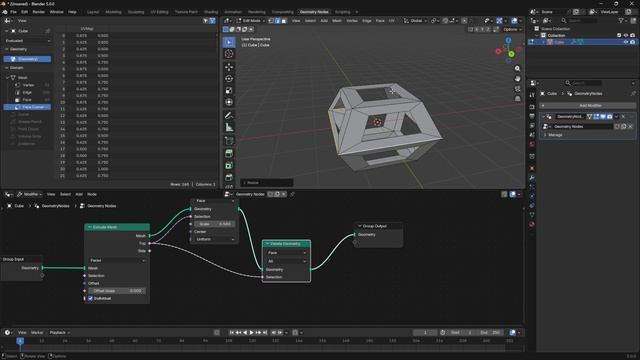Open the Faces mode dropdown in Extrude Mesh
Viewport: 640px width, 360px height.
(117, 260)
